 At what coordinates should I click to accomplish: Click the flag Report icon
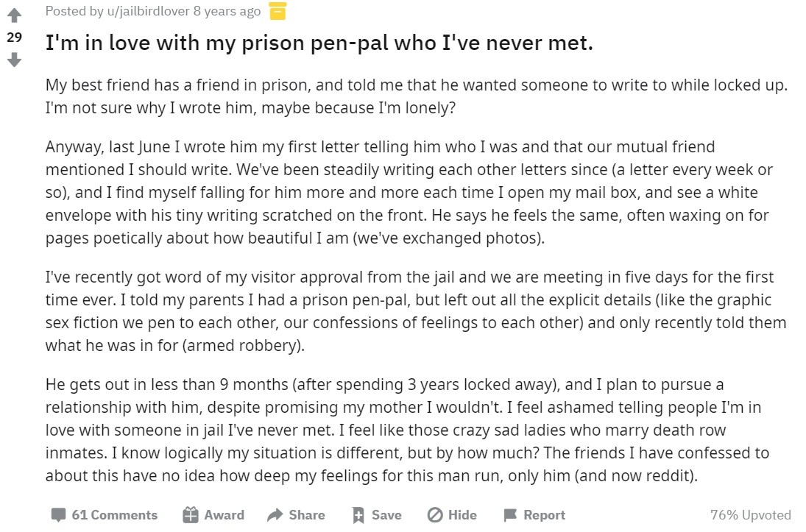point(510,515)
